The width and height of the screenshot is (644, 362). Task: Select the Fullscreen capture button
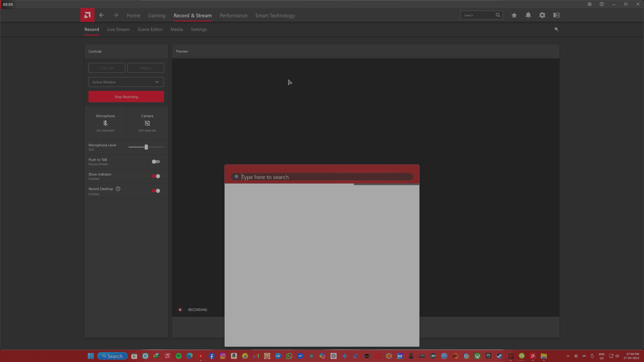pyautogui.click(x=107, y=68)
